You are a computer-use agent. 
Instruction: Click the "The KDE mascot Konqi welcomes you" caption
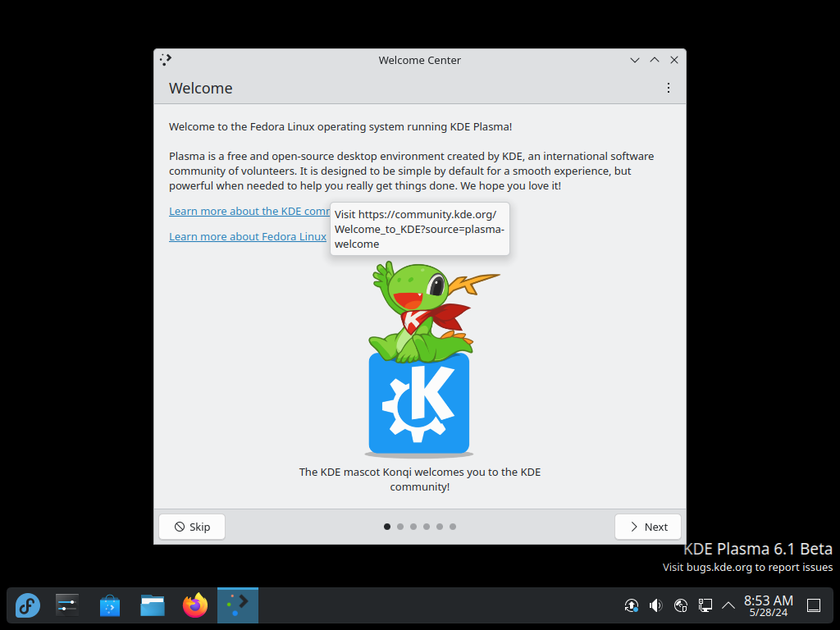coord(420,479)
